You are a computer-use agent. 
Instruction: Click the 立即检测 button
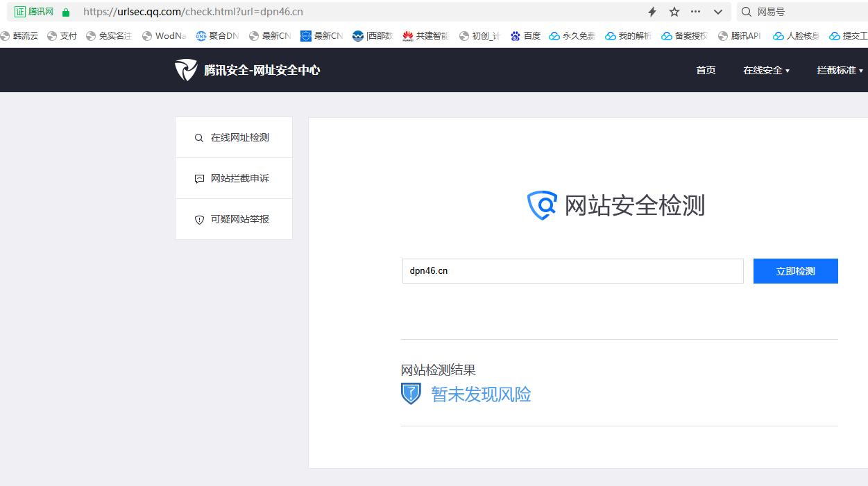(x=796, y=271)
